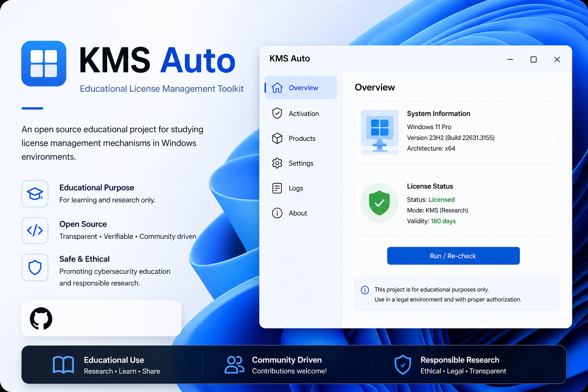
Task: Click the "Architecture: x64" line
Action: tap(431, 148)
